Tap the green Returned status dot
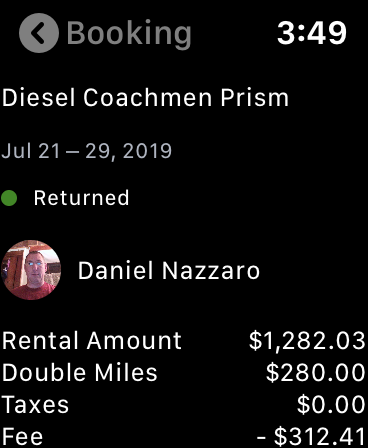 (9, 198)
